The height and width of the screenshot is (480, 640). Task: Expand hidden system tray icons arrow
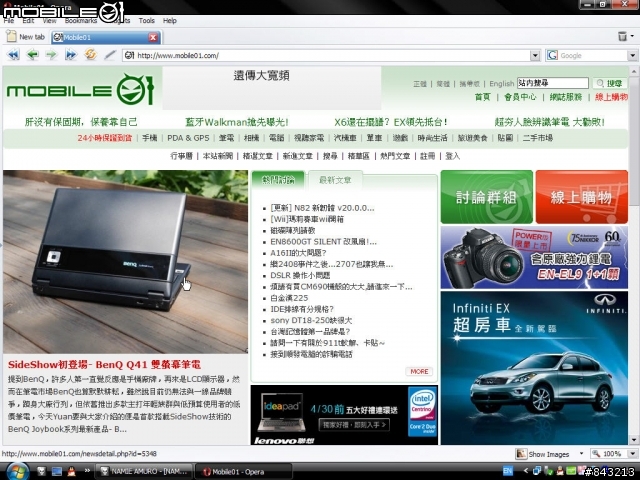[526, 471]
